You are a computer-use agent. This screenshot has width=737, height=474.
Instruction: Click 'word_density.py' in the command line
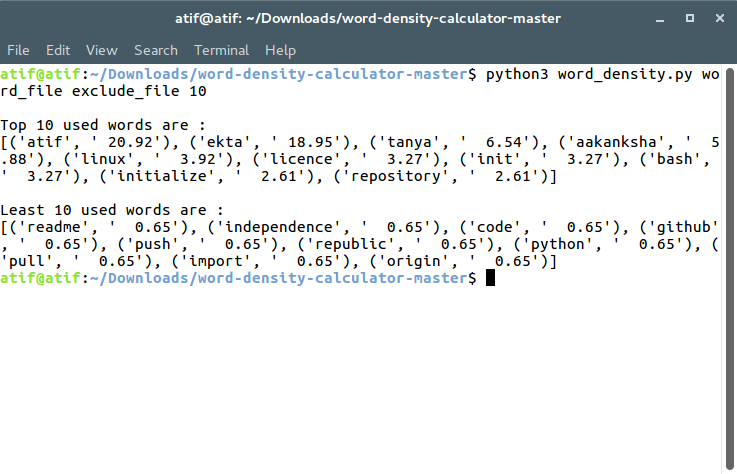point(625,74)
